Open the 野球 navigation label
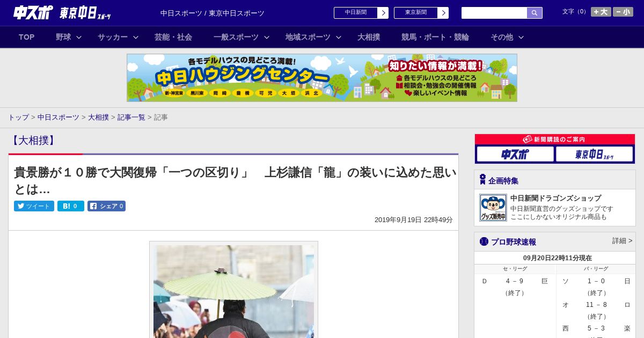644x338 pixels. coord(63,37)
